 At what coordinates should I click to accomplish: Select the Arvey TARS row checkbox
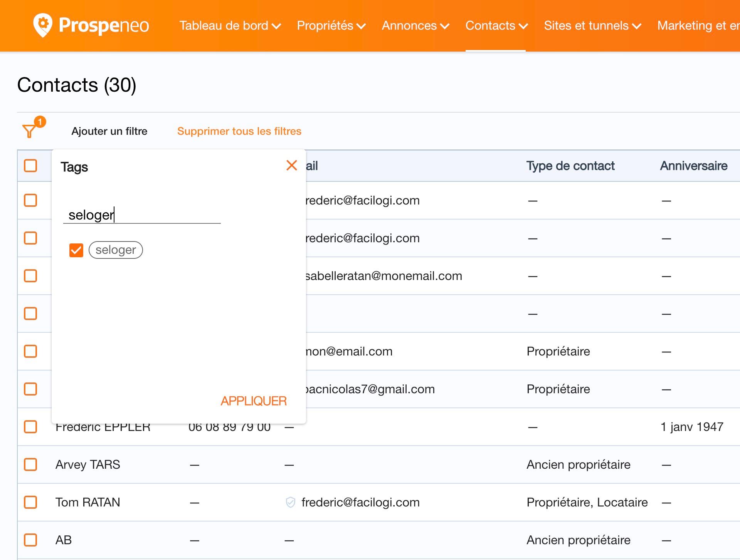point(30,464)
